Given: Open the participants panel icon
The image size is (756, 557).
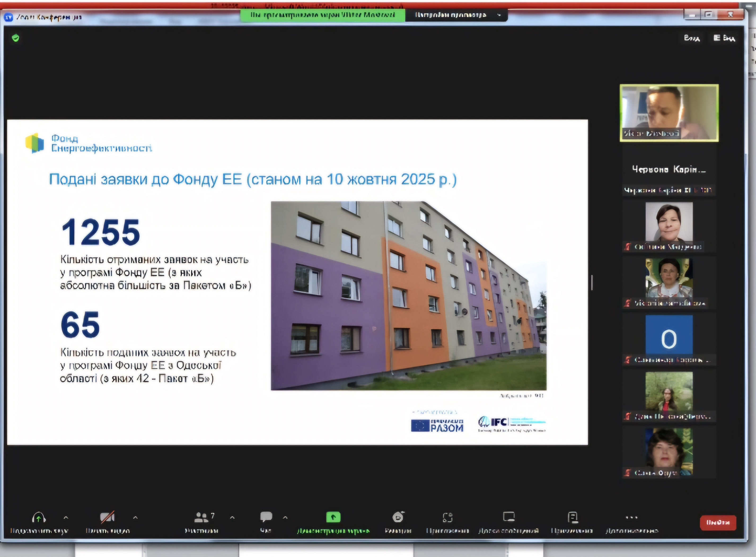Looking at the screenshot, I should (201, 517).
